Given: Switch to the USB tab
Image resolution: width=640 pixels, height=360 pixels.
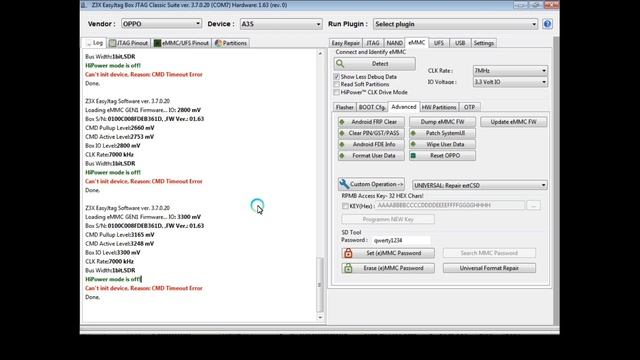Looking at the screenshot, I should pos(460,43).
